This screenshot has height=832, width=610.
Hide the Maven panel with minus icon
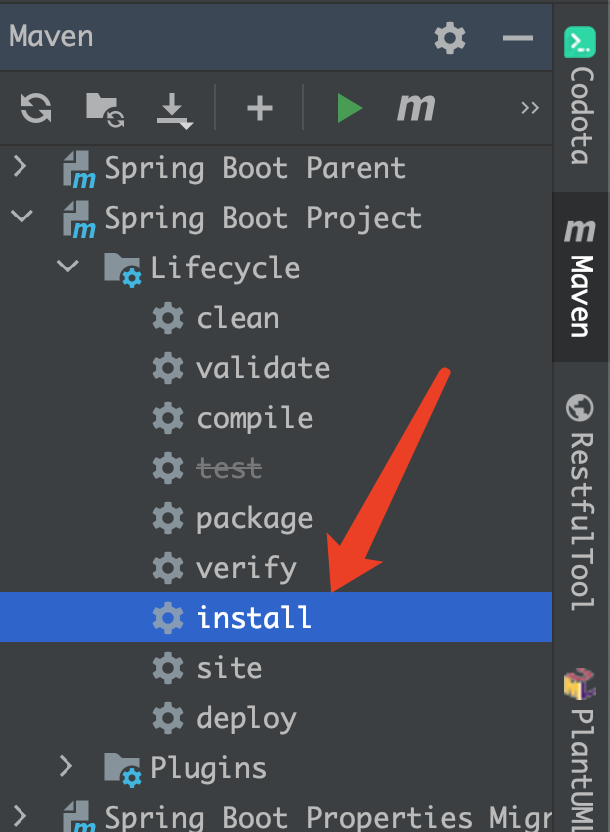pyautogui.click(x=518, y=38)
